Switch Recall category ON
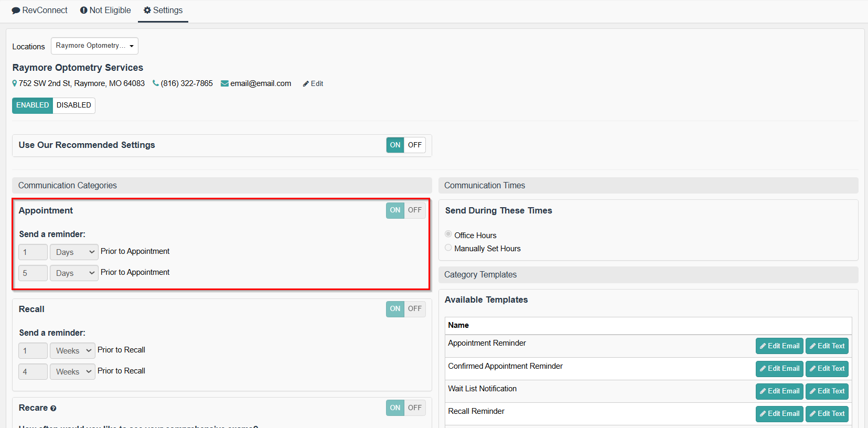Screen dimensions: 868x428 tap(395, 309)
